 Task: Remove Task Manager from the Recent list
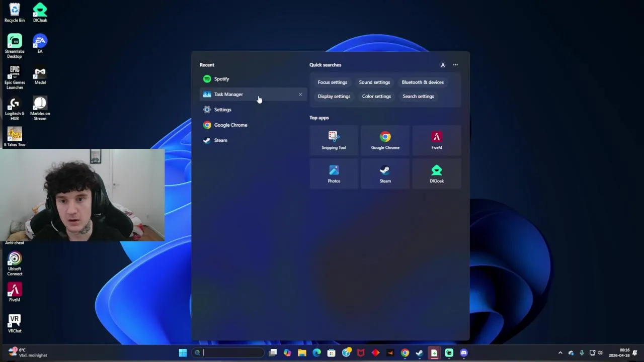click(x=300, y=95)
